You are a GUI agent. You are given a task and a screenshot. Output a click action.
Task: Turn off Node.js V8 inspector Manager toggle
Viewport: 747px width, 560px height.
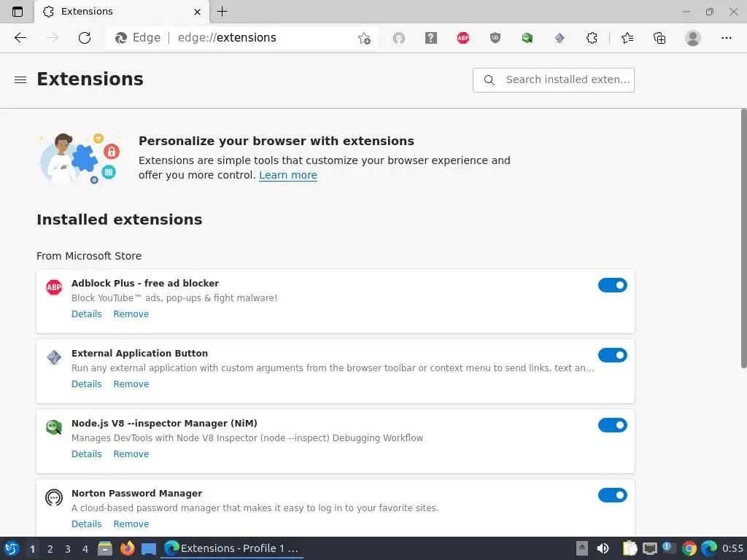click(x=613, y=425)
